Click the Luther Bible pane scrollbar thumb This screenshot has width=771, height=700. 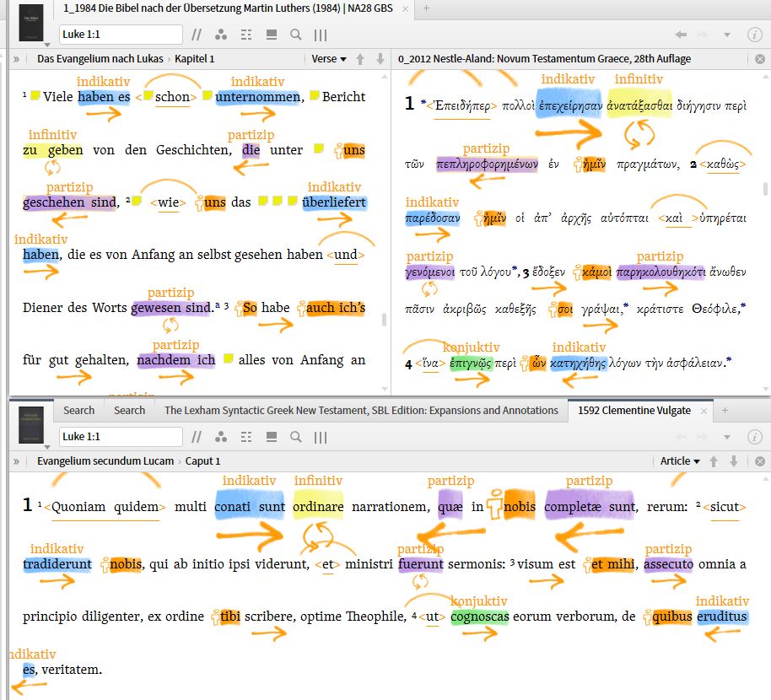[x=384, y=320]
